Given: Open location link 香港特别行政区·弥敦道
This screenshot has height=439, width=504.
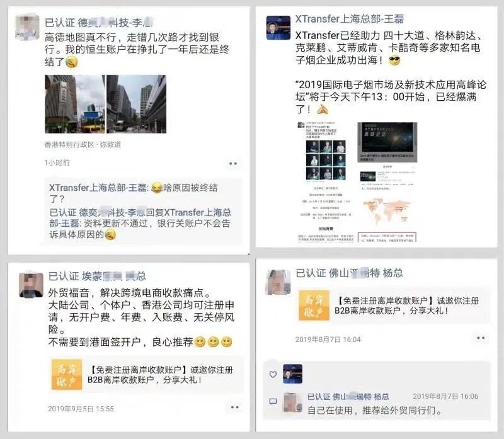Looking at the screenshot, I should 83,145.
